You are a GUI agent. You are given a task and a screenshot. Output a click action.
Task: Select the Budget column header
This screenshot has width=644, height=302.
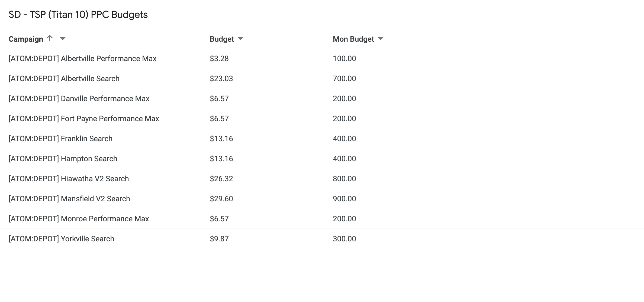(222, 39)
